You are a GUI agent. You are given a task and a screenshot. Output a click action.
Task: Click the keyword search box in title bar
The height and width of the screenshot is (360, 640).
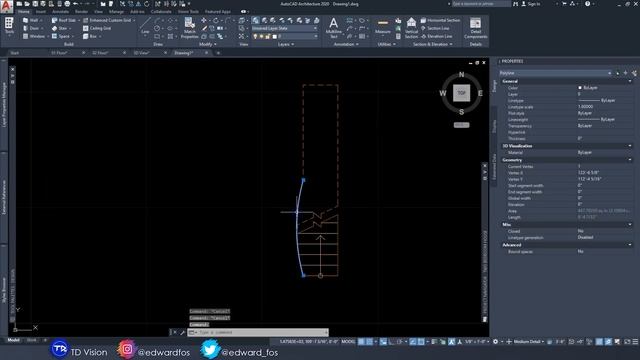tap(481, 4)
